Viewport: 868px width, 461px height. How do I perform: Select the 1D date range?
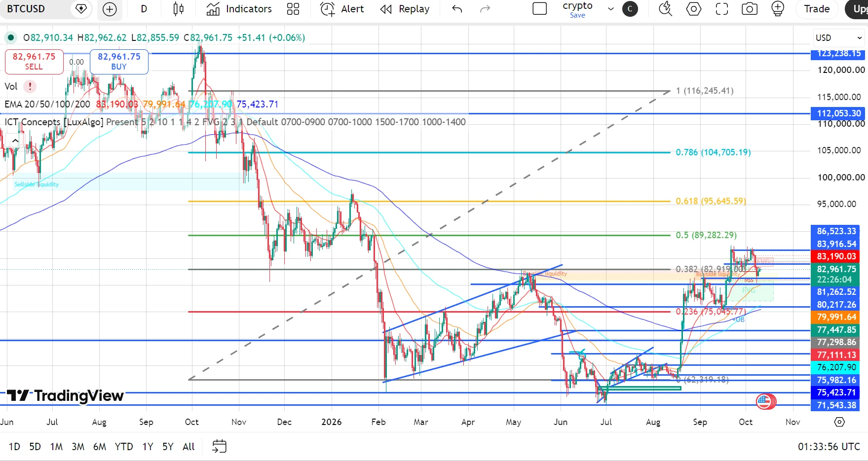14,447
